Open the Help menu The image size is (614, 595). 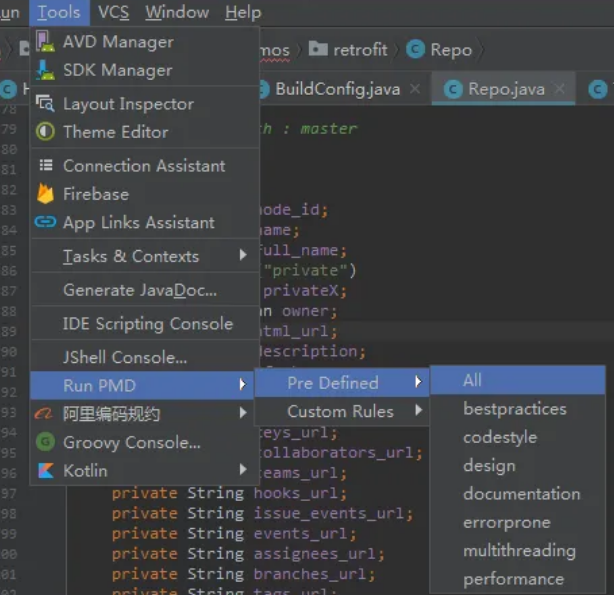(243, 12)
